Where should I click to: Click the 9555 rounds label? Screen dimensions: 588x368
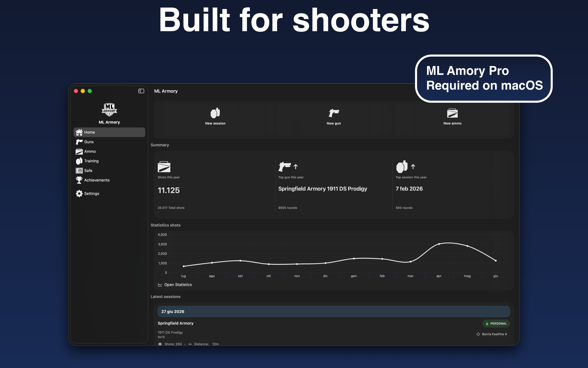pyautogui.click(x=288, y=208)
